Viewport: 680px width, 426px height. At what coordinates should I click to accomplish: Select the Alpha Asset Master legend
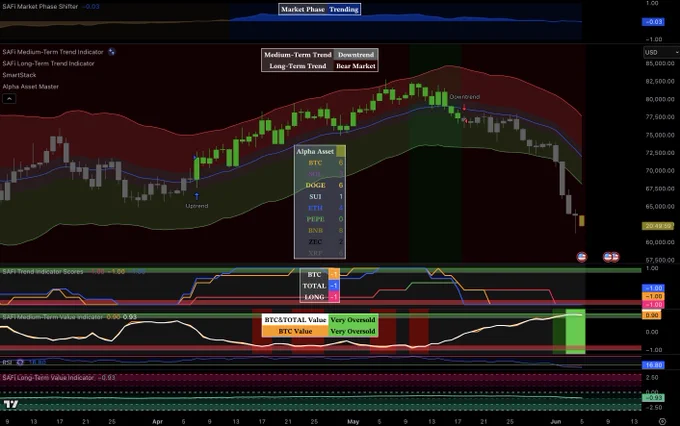(x=30, y=86)
